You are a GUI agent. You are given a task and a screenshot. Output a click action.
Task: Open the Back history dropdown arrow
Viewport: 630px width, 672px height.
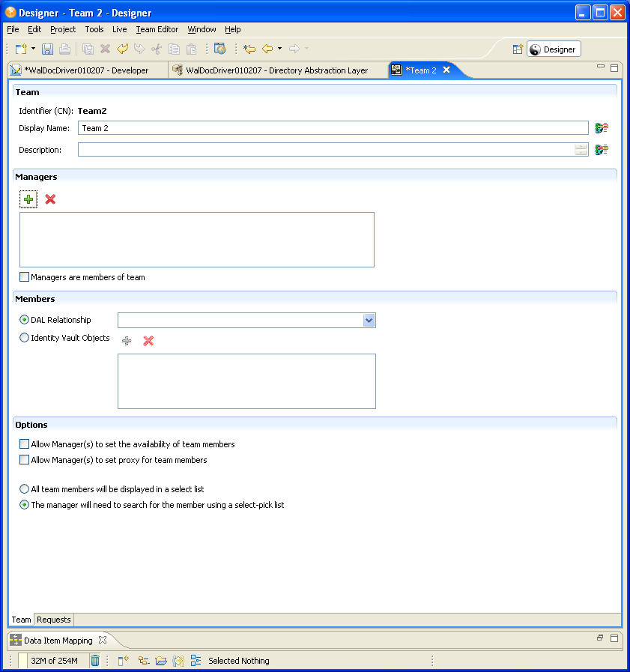[280, 49]
